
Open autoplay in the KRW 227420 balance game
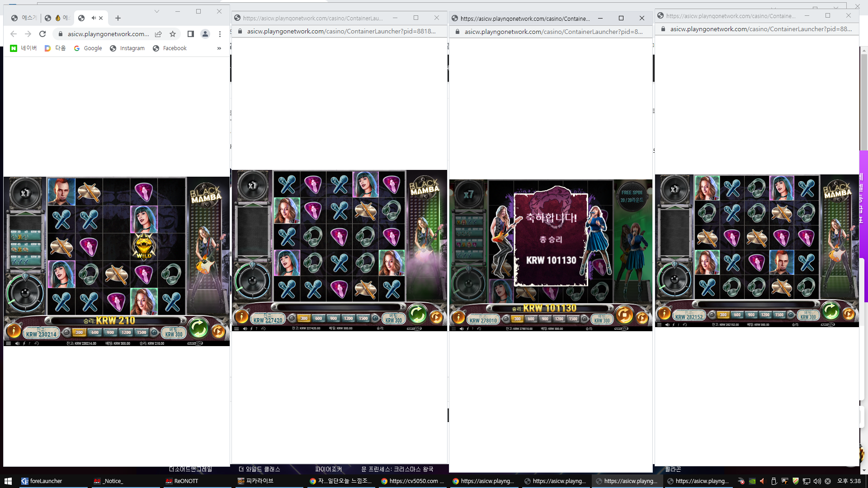pyautogui.click(x=436, y=318)
